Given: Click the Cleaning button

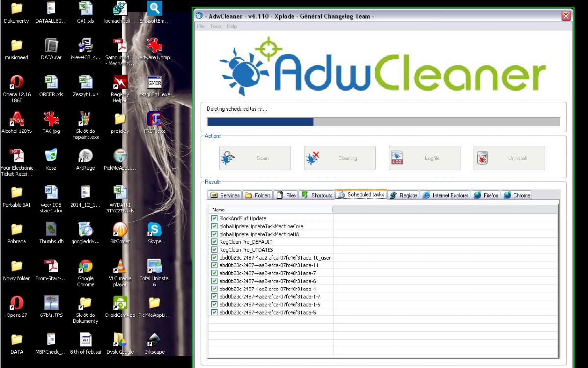Looking at the screenshot, I should (x=340, y=158).
